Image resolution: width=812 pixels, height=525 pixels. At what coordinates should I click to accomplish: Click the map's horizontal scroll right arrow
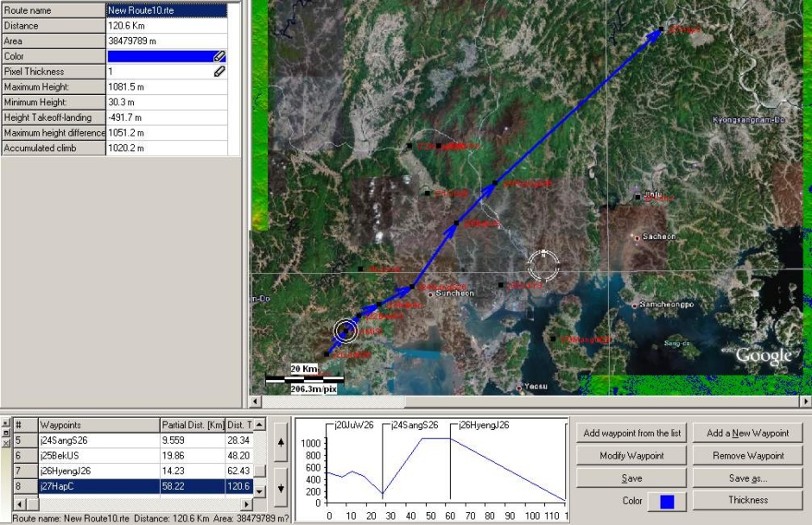pyautogui.click(x=806, y=402)
